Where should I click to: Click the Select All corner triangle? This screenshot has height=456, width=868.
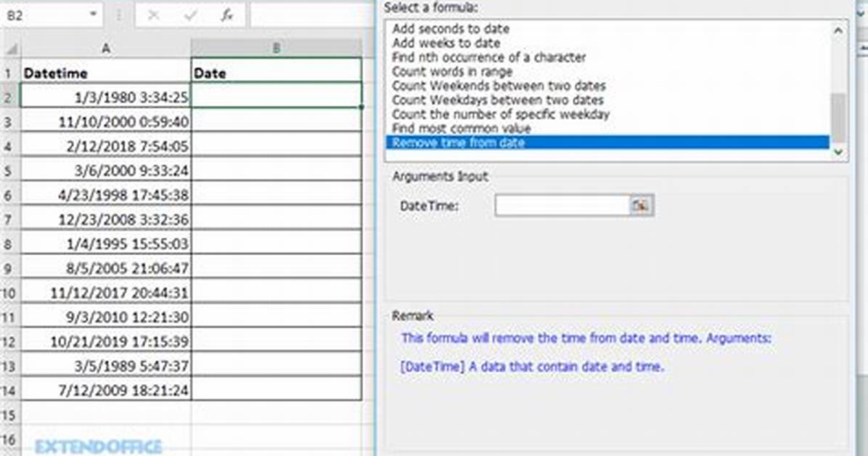11,49
